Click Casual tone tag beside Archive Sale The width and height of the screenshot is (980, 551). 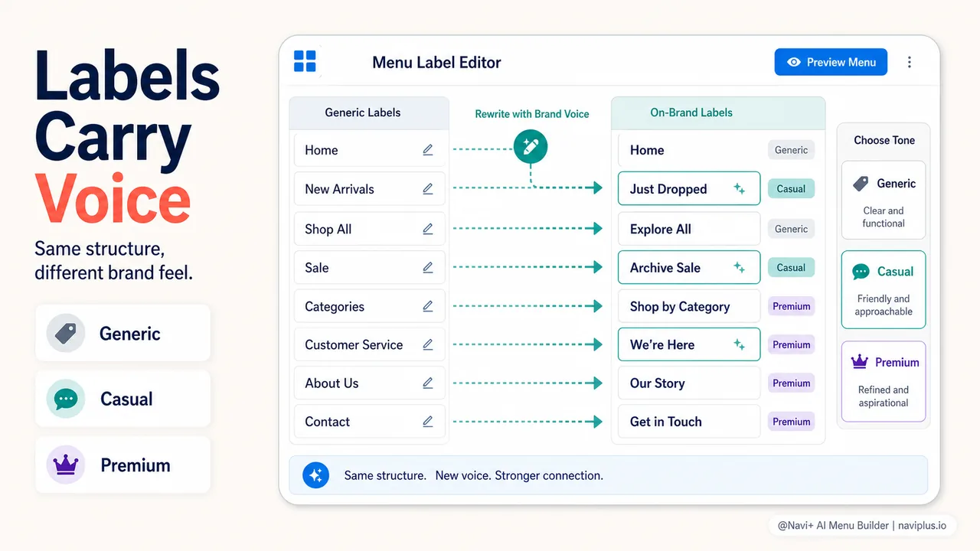pos(791,268)
